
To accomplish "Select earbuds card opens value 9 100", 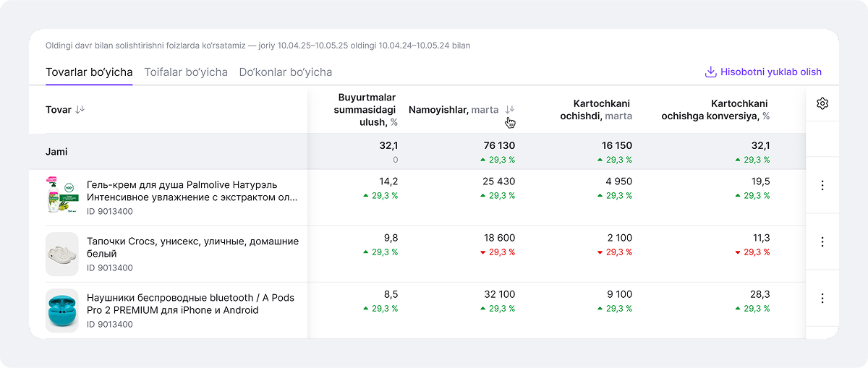I will [x=619, y=294].
